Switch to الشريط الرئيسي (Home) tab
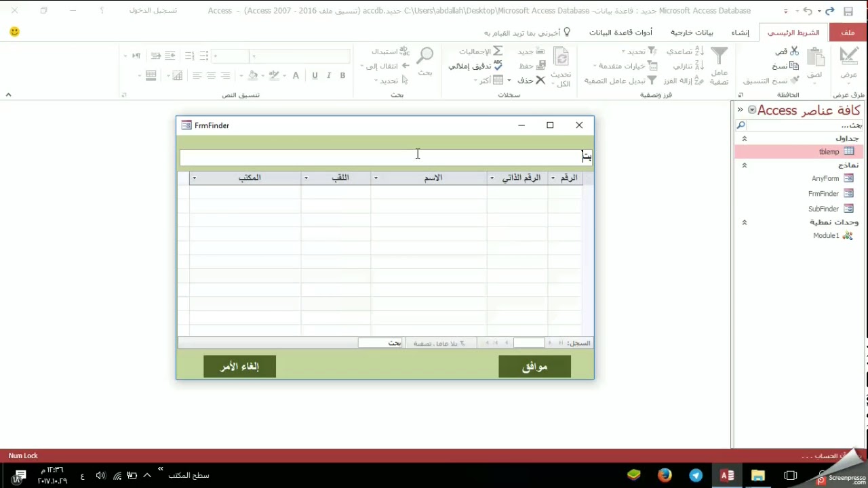This screenshot has height=488, width=868. point(793,33)
